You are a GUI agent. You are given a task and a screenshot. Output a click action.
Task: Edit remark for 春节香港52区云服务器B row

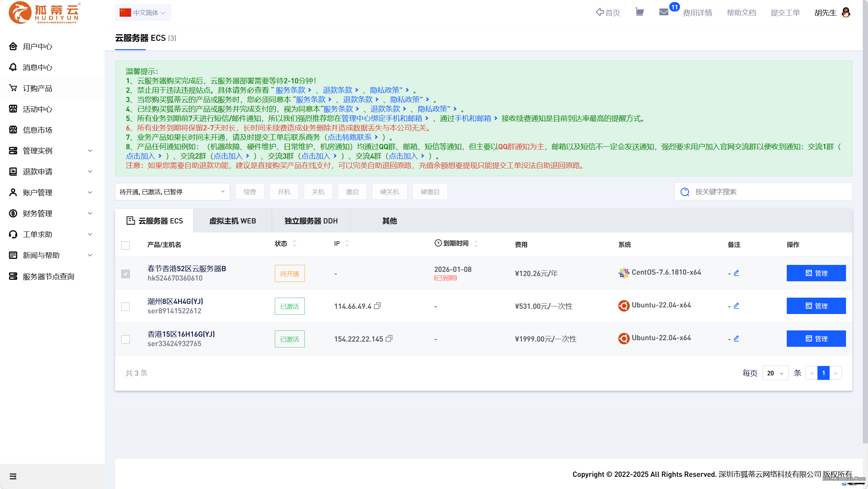[736, 273]
